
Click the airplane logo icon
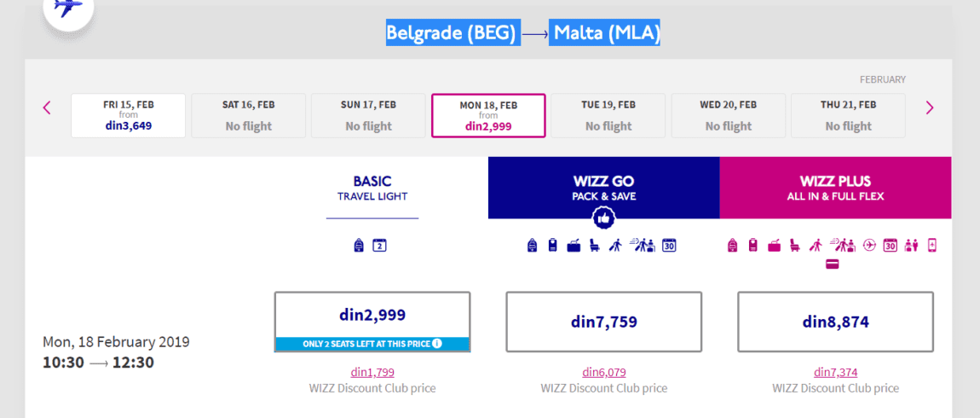coord(67,8)
